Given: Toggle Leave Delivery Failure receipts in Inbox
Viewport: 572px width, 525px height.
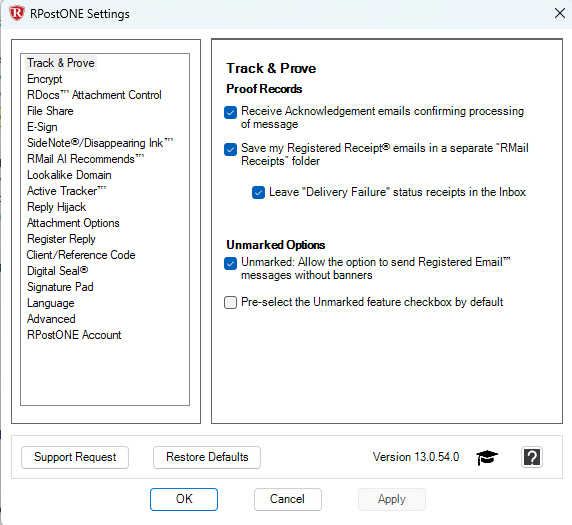Looking at the screenshot, I should click(x=258, y=192).
